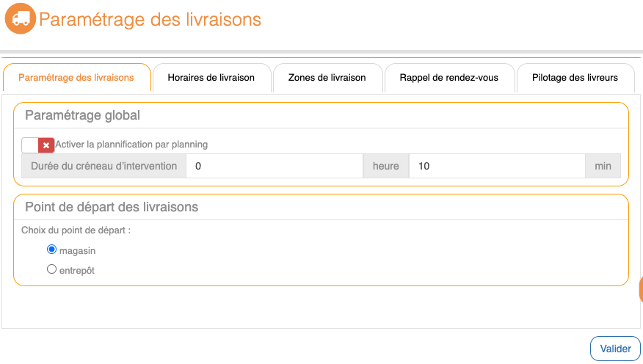This screenshot has width=643, height=364.
Task: Focus the minutes input field showing 10
Action: pyautogui.click(x=496, y=166)
